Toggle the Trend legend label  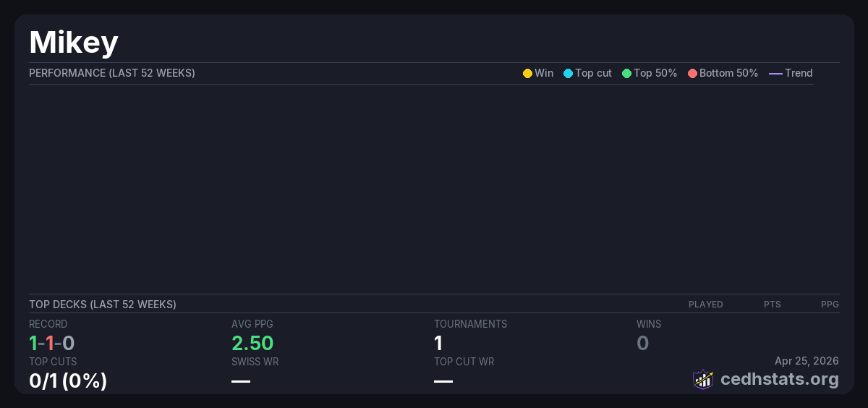[x=799, y=73]
